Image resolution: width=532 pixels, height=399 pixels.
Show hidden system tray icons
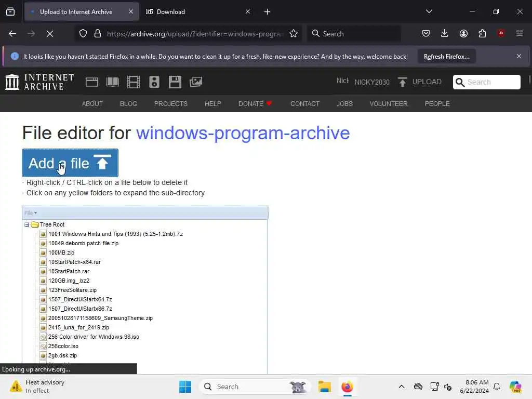(402, 387)
